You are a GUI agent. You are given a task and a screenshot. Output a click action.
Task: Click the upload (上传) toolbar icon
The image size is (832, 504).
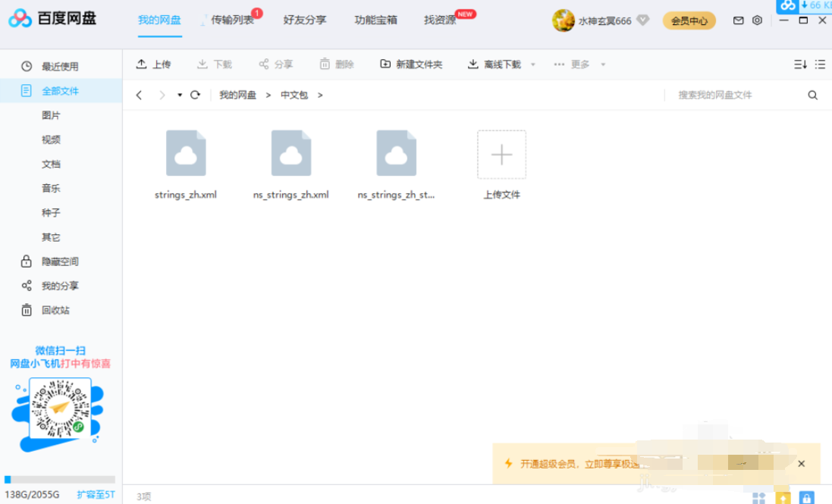coord(142,64)
